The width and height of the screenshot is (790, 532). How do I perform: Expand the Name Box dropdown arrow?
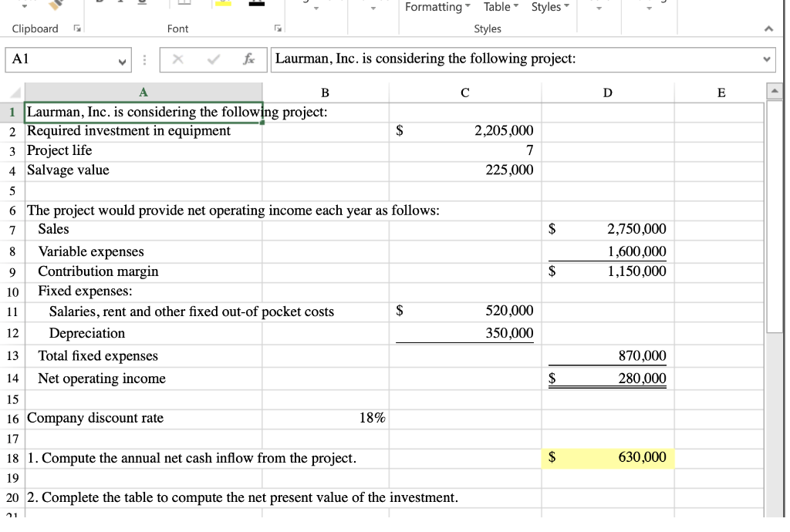[122, 62]
